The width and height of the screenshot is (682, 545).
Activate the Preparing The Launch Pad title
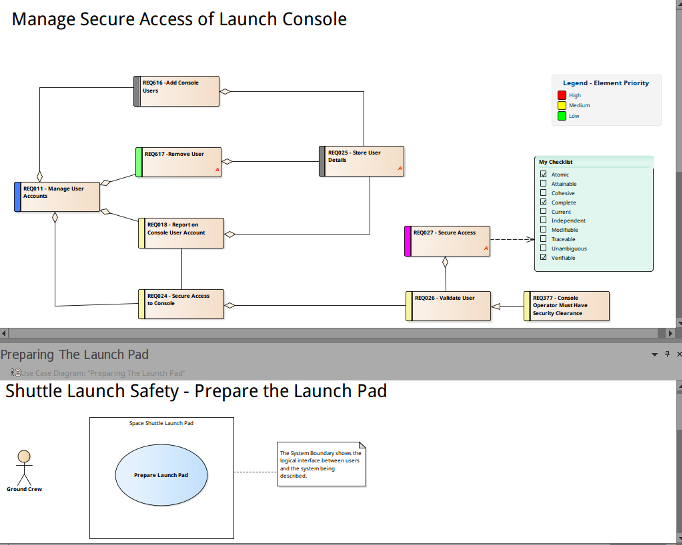[74, 355]
